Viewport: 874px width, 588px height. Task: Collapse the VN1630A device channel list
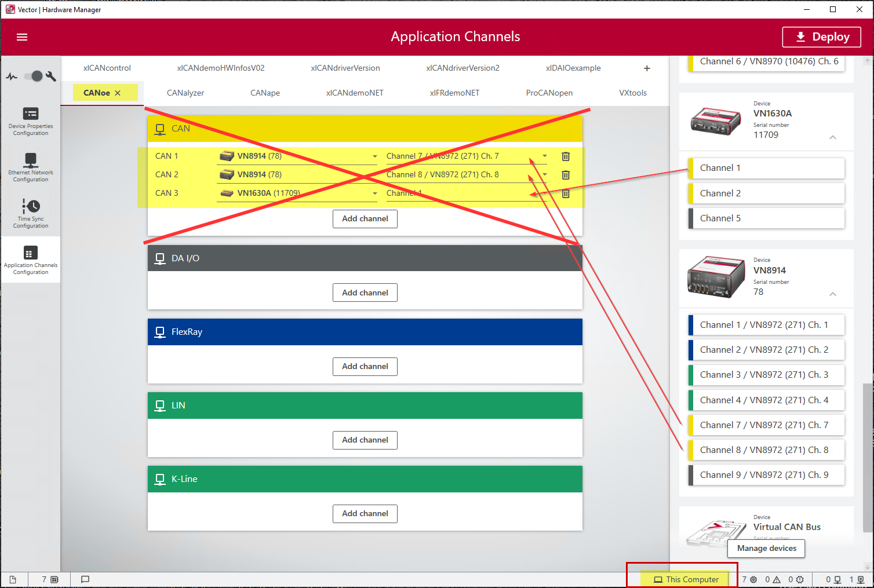click(x=832, y=137)
